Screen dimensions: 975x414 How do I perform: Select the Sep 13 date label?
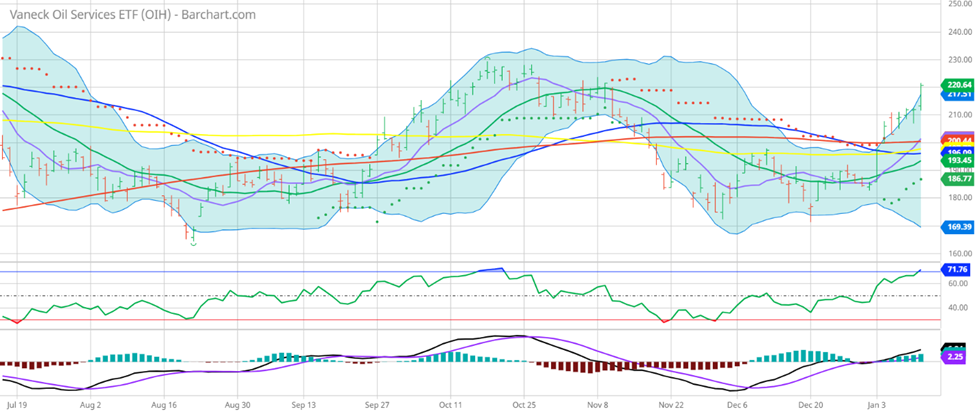tap(302, 404)
